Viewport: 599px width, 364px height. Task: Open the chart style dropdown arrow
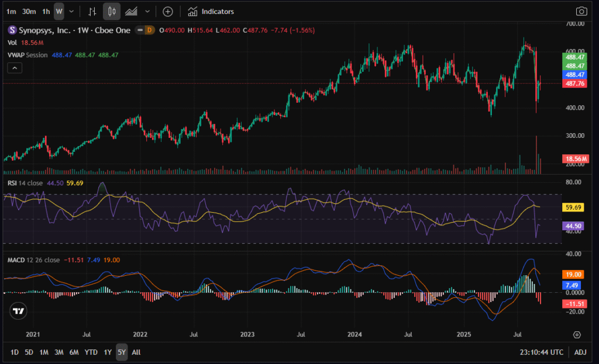147,11
